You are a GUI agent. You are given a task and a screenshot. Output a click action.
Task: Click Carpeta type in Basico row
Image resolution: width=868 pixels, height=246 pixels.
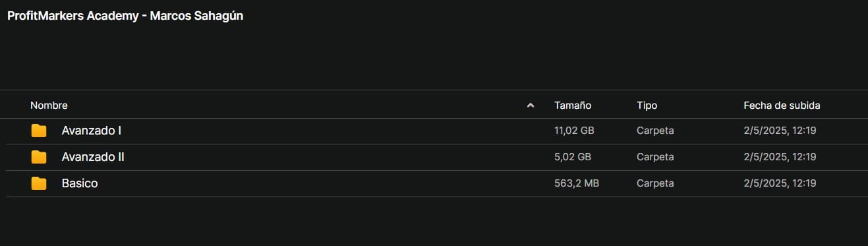pyautogui.click(x=655, y=183)
